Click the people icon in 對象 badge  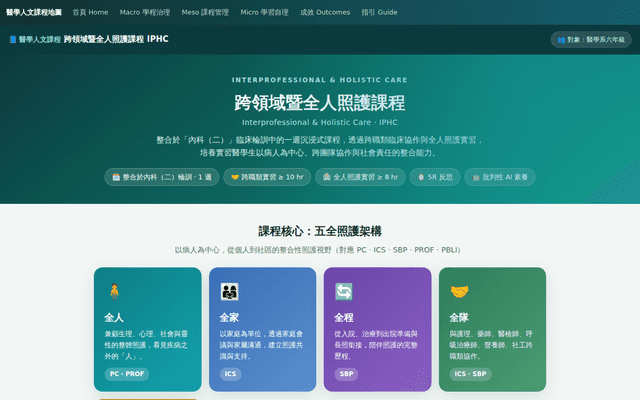pos(561,40)
